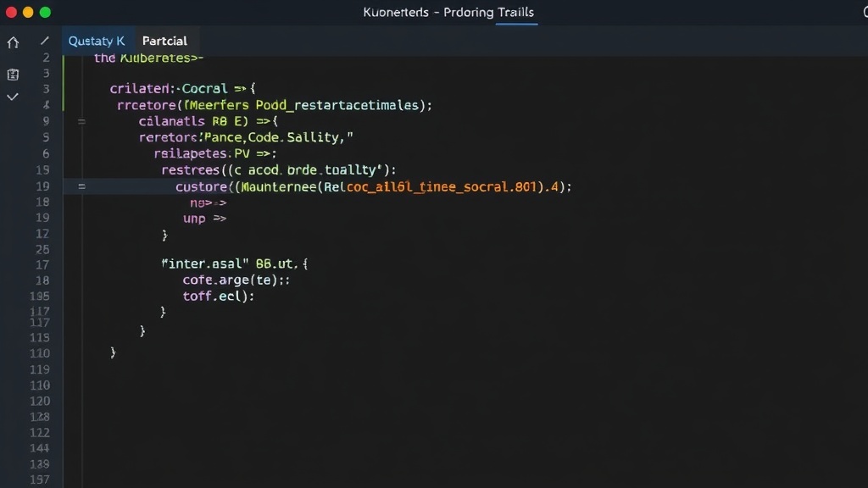This screenshot has width=868, height=488.
Task: Click the 'ng>=>' code line
Action: pyautogui.click(x=209, y=203)
